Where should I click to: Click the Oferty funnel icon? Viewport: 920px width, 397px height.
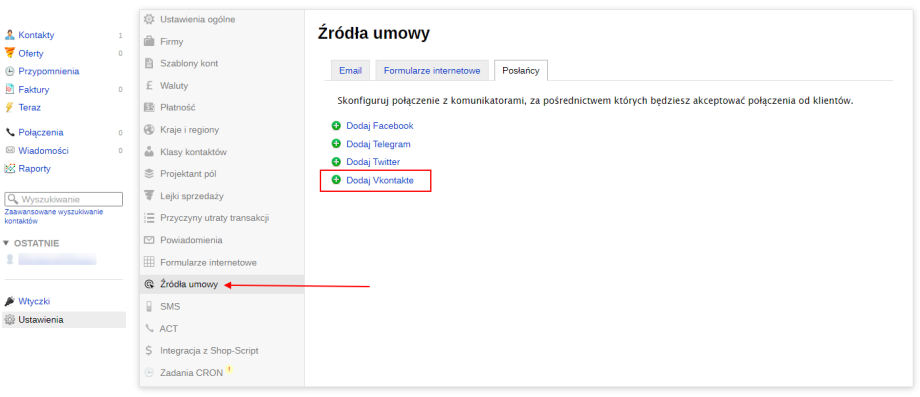pos(9,53)
